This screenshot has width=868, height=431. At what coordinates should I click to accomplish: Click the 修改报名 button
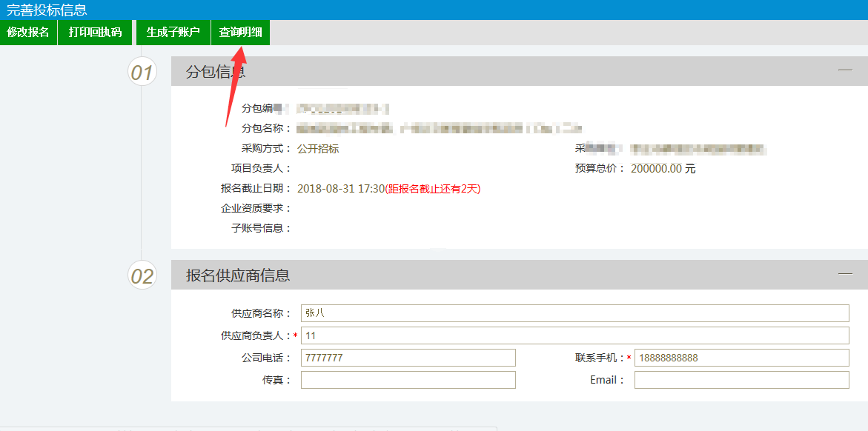(28, 32)
